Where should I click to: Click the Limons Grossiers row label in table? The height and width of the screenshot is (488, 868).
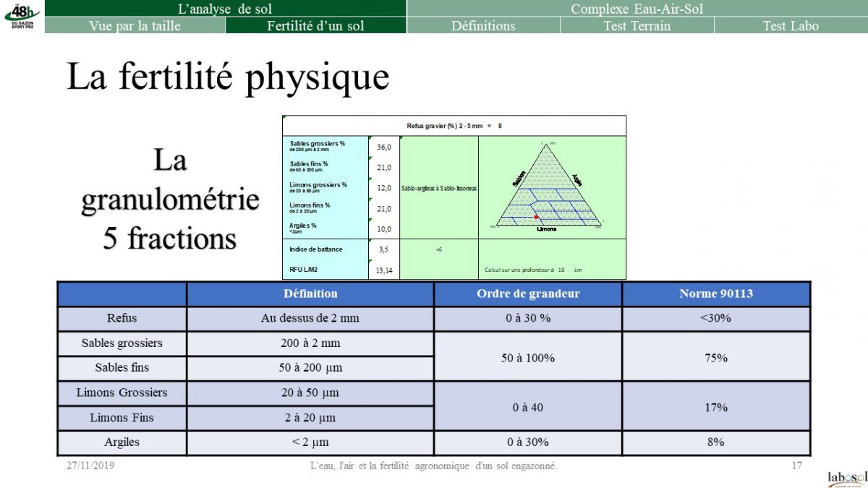tap(122, 393)
